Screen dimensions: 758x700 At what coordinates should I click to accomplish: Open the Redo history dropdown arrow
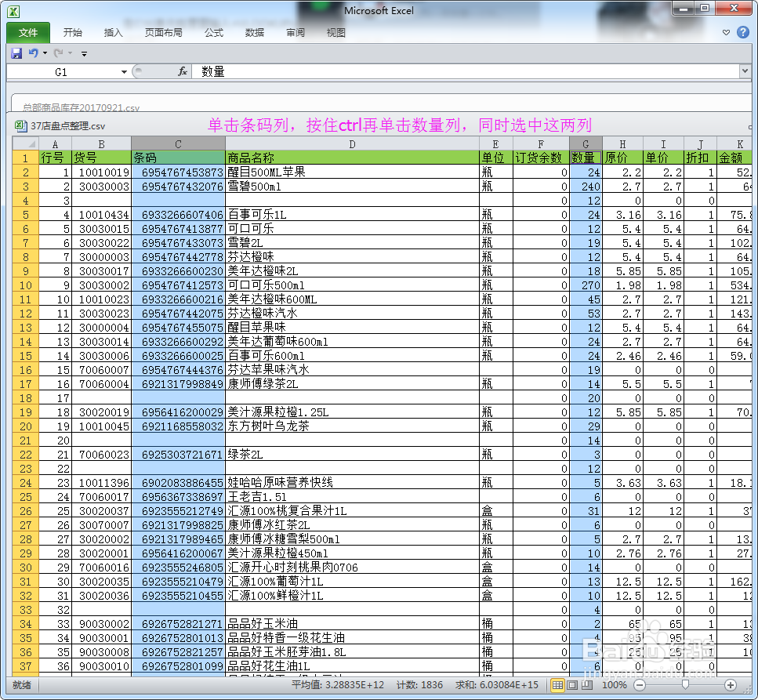70,53
